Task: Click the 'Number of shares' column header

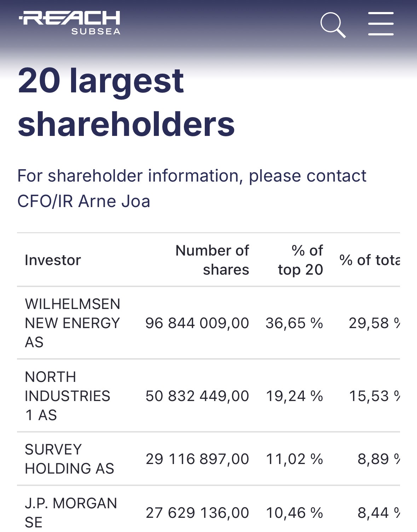Action: point(212,260)
